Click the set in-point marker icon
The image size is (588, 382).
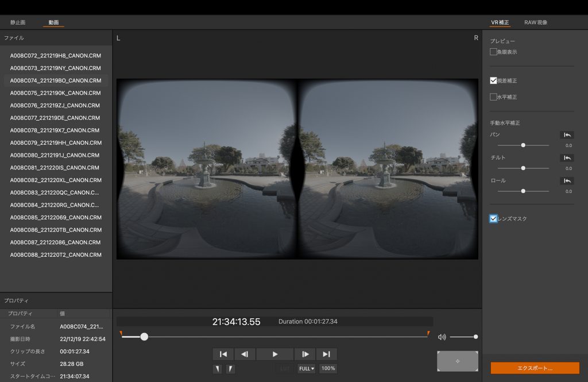tap(216, 368)
